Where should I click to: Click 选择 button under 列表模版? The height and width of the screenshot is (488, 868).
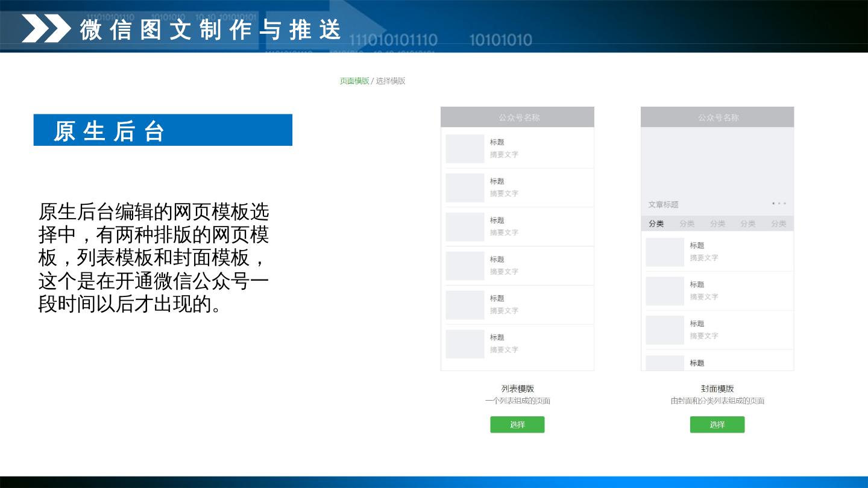[x=517, y=425]
